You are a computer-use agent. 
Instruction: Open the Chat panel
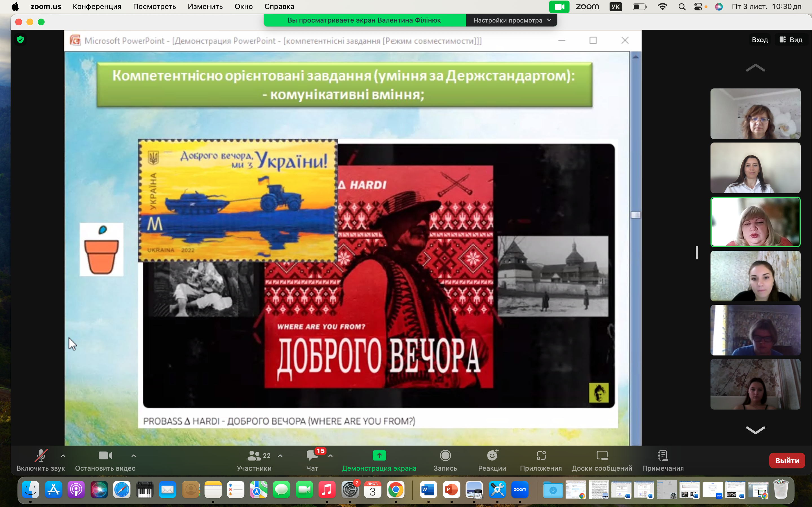[312, 455]
